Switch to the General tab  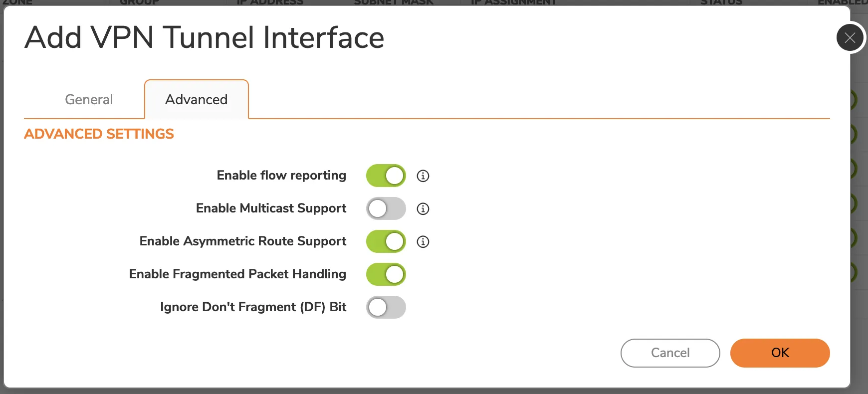pos(88,99)
